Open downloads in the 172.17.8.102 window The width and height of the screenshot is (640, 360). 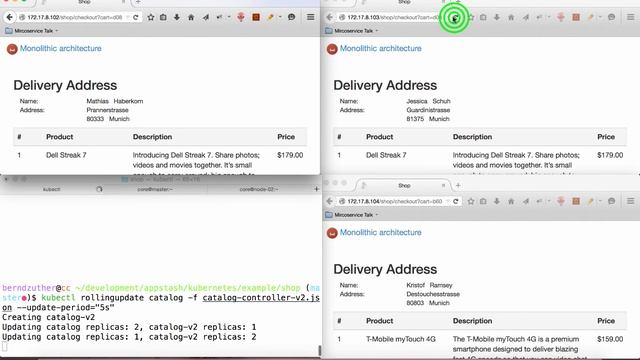pyautogui.click(x=177, y=17)
